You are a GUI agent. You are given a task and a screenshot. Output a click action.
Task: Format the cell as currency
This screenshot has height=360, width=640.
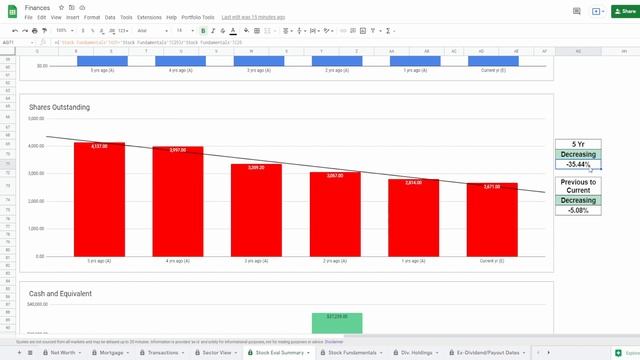pyautogui.click(x=83, y=31)
